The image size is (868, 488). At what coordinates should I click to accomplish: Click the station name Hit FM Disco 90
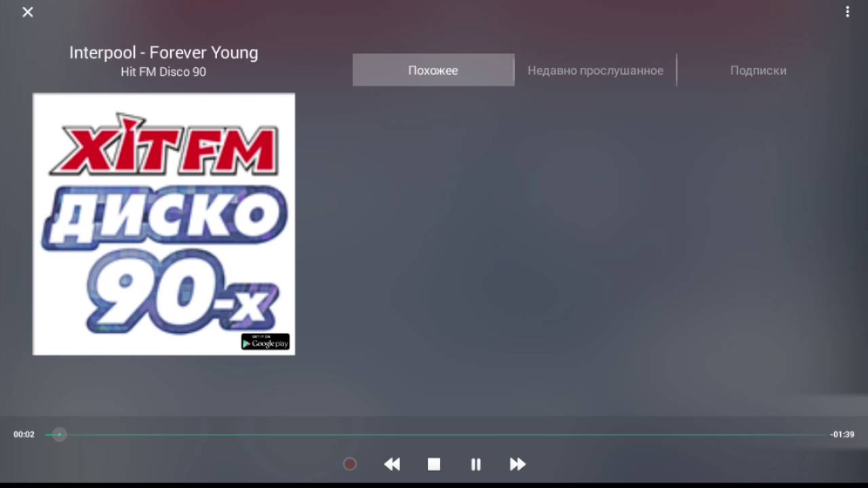pyautogui.click(x=163, y=72)
